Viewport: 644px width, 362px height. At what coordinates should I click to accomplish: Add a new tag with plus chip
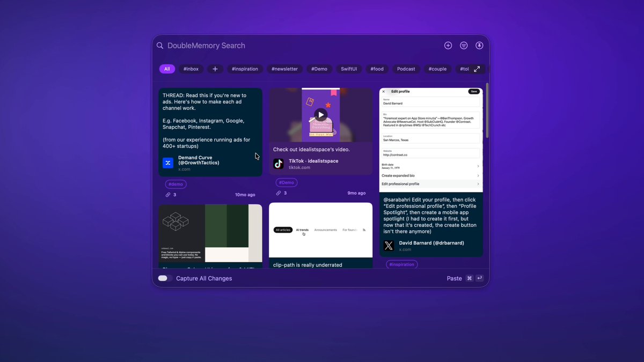tap(215, 69)
